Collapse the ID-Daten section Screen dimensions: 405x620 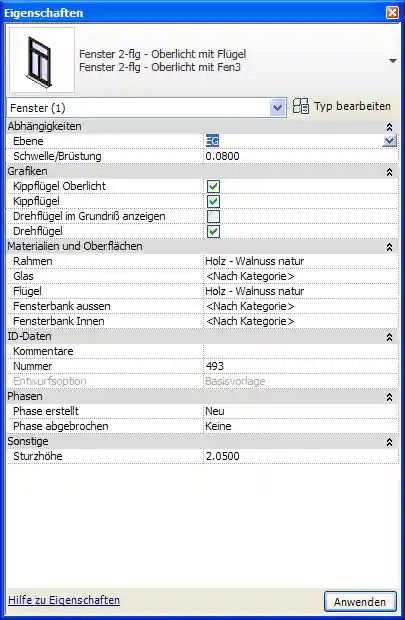click(390, 337)
